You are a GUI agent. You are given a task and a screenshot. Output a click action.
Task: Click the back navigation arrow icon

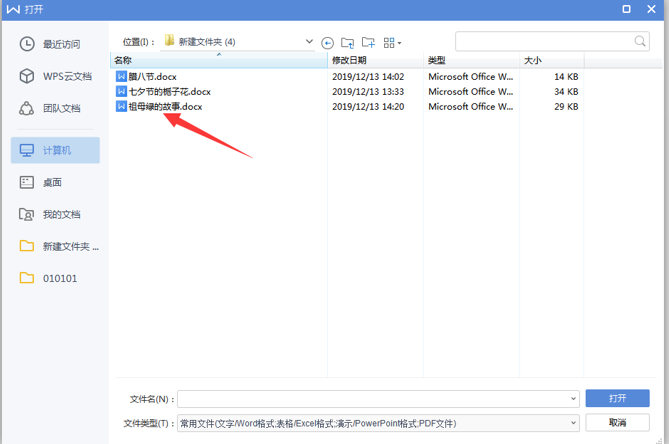click(327, 43)
